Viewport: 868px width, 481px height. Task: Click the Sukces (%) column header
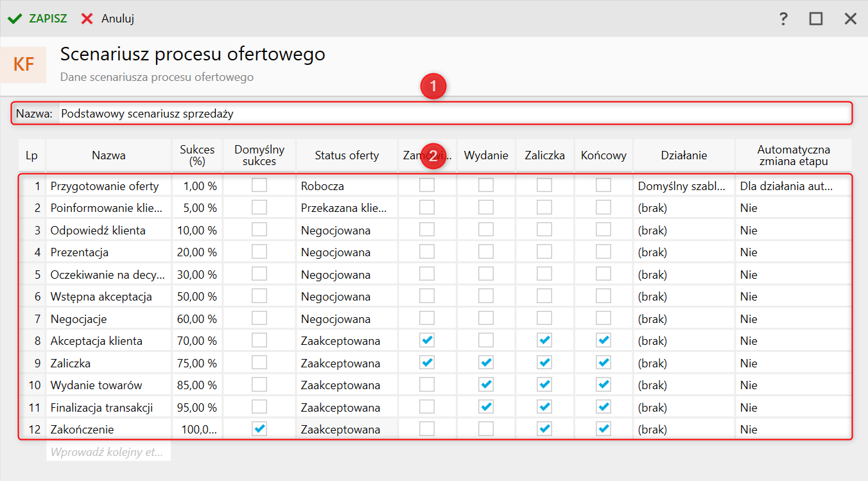coord(197,155)
